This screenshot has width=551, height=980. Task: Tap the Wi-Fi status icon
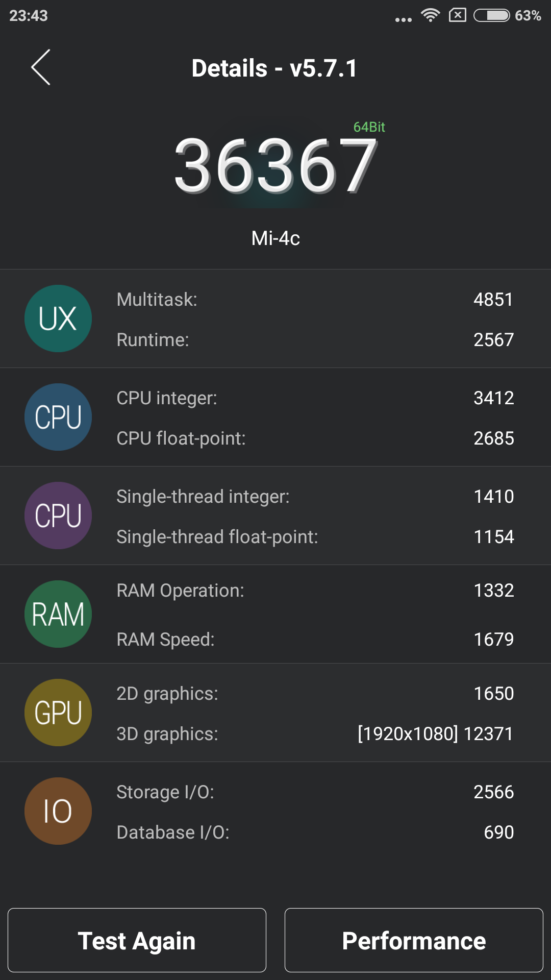click(431, 15)
